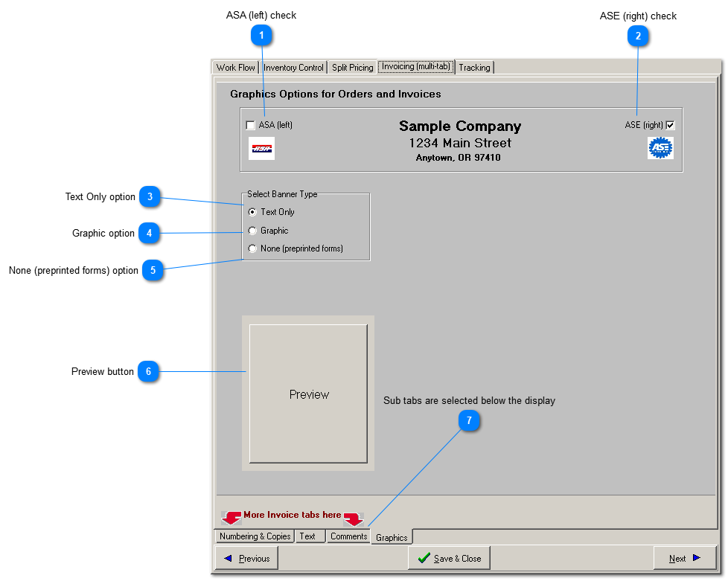The height and width of the screenshot is (581, 728).
Task: Uncheck the ASE (right) checkbox
Action: (670, 125)
